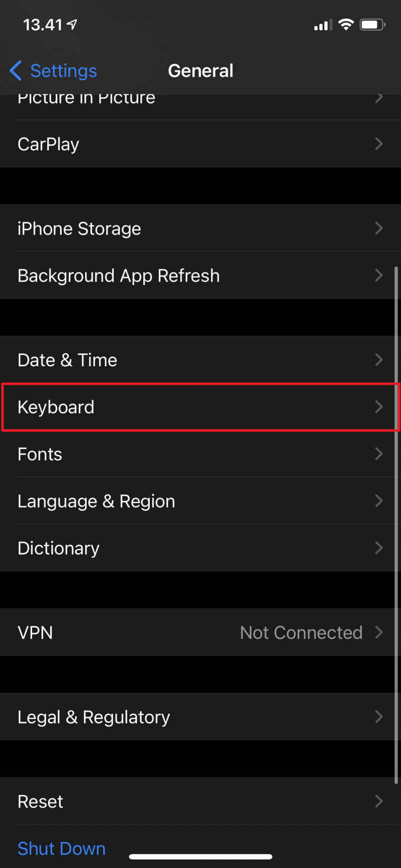Tap the Shut Down link

tap(62, 848)
